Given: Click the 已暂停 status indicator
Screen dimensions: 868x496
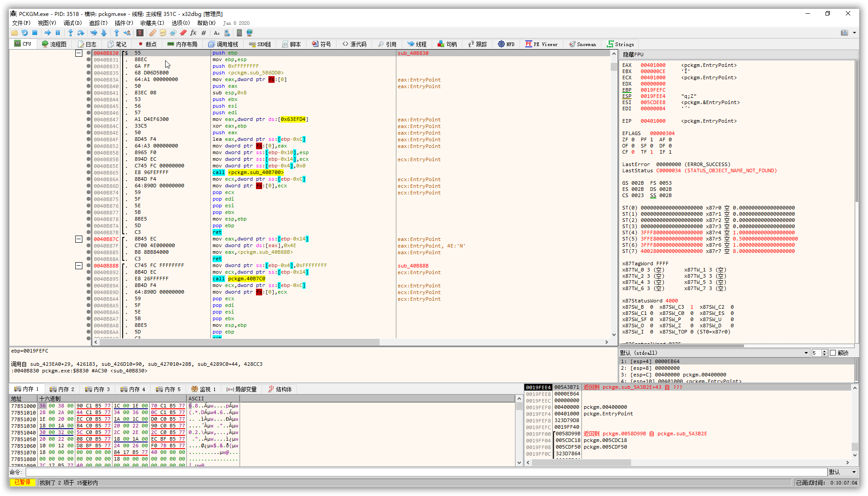Looking at the screenshot, I should point(23,483).
